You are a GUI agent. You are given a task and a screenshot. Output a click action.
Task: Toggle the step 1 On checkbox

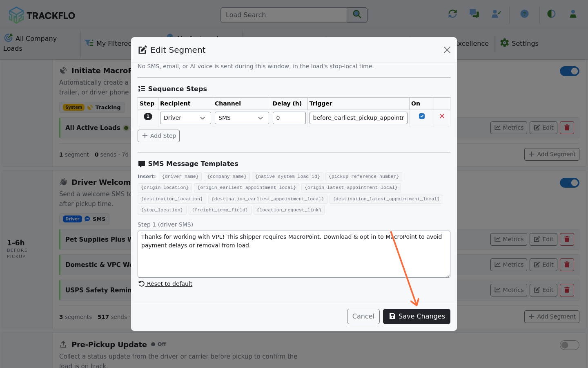point(422,116)
